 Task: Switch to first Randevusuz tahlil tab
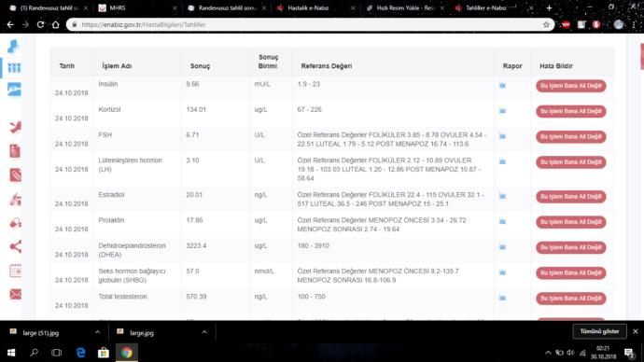tap(49, 7)
